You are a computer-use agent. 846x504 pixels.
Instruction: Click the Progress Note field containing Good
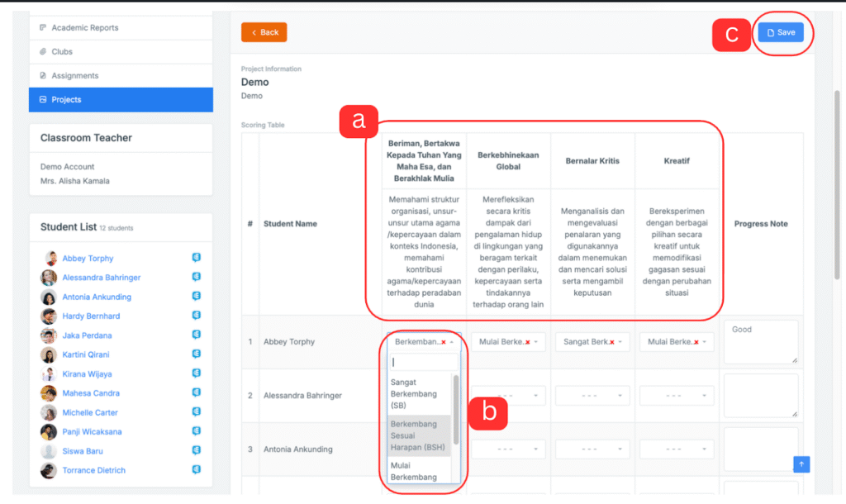760,341
